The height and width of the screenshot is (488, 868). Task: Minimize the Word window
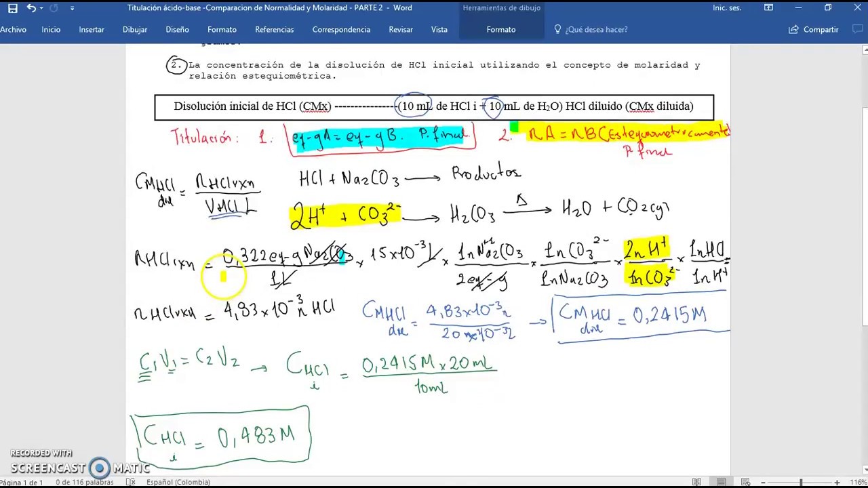[x=798, y=8]
